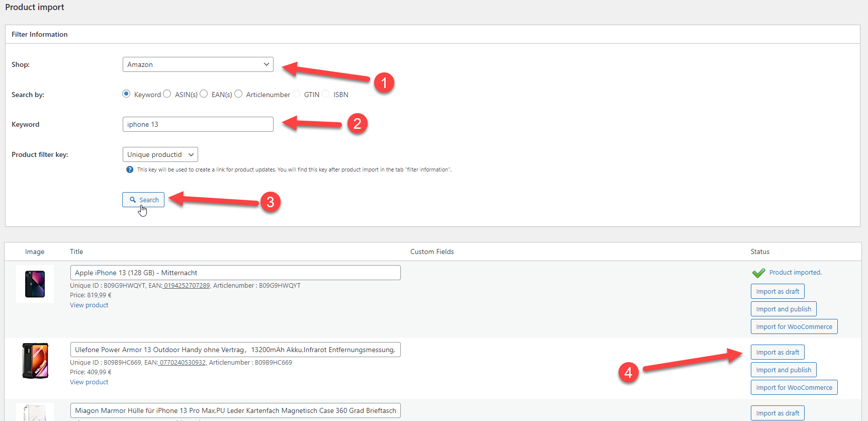Screen dimensions: 868x421
Task: Click the blue help question mark icon
Action: point(130,170)
